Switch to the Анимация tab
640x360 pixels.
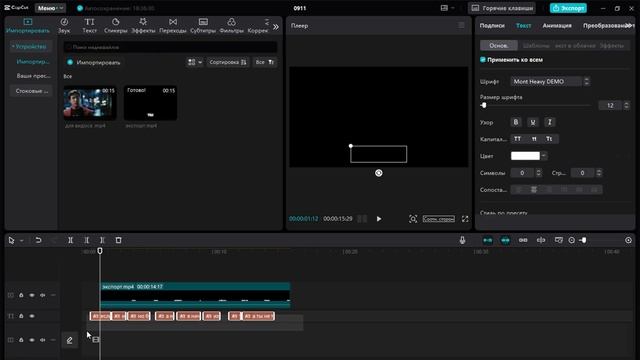click(557, 25)
